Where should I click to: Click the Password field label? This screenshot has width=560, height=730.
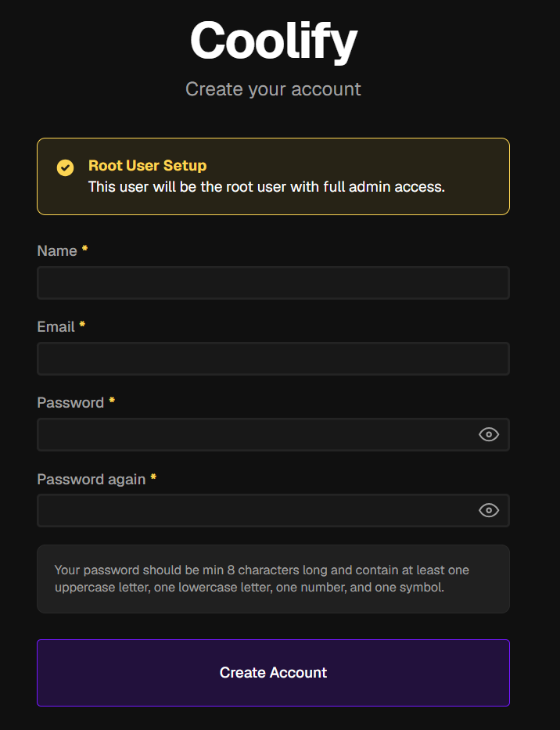coord(70,402)
